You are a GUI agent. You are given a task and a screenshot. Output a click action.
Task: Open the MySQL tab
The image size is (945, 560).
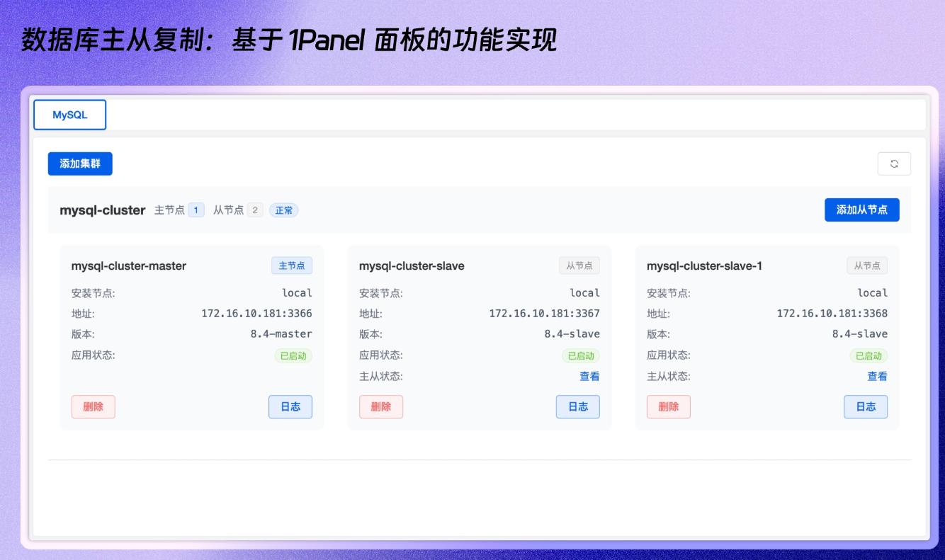click(70, 115)
